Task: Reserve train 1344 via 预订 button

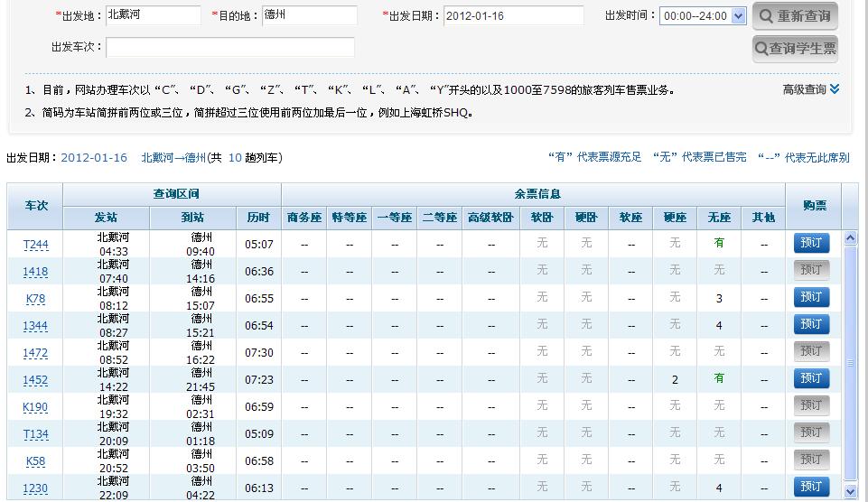Action: pyautogui.click(x=811, y=324)
